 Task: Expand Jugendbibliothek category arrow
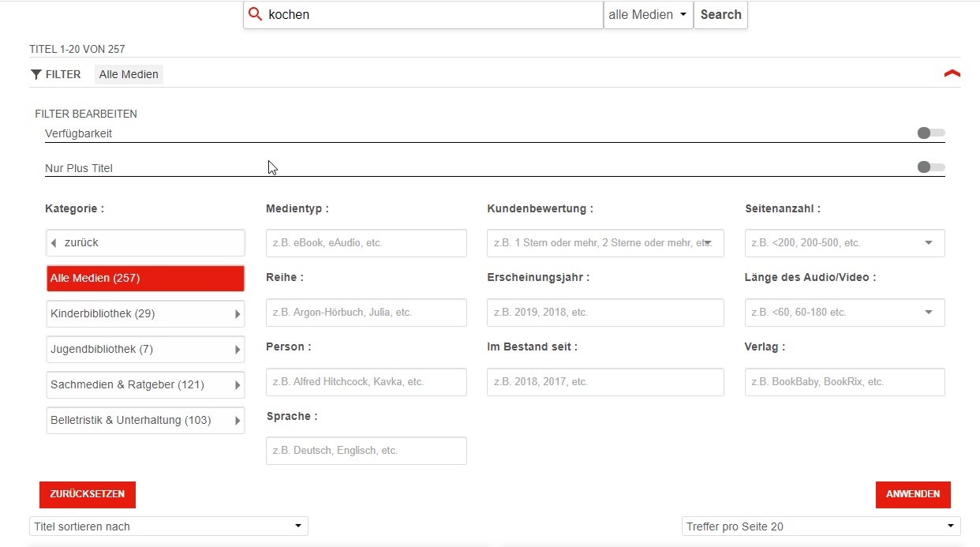(238, 350)
